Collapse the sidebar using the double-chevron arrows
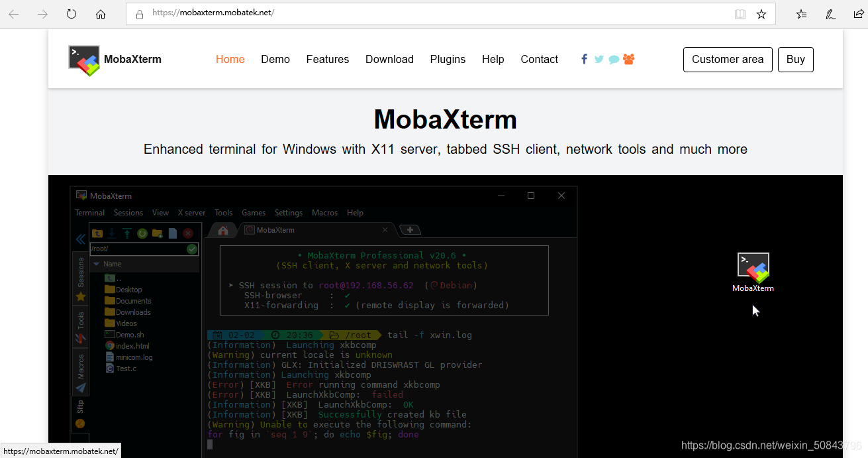The width and height of the screenshot is (868, 458). 80,239
